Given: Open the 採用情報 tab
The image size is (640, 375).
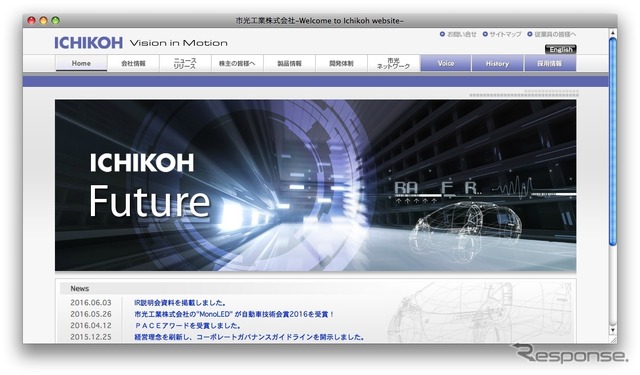Looking at the screenshot, I should click(550, 63).
